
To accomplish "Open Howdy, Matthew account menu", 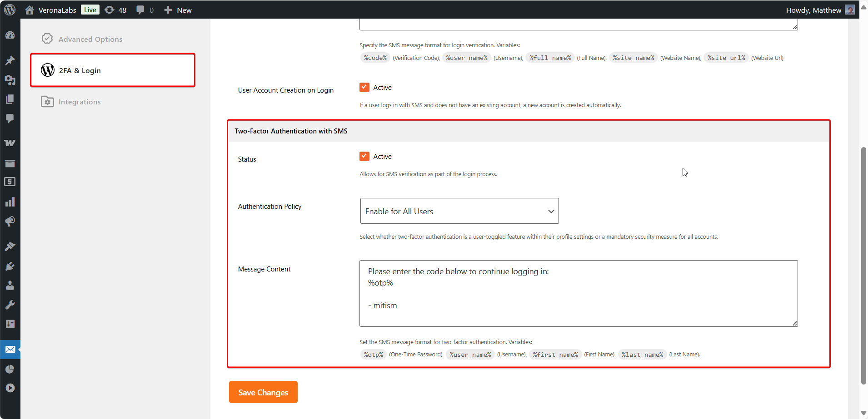I will tap(819, 10).
